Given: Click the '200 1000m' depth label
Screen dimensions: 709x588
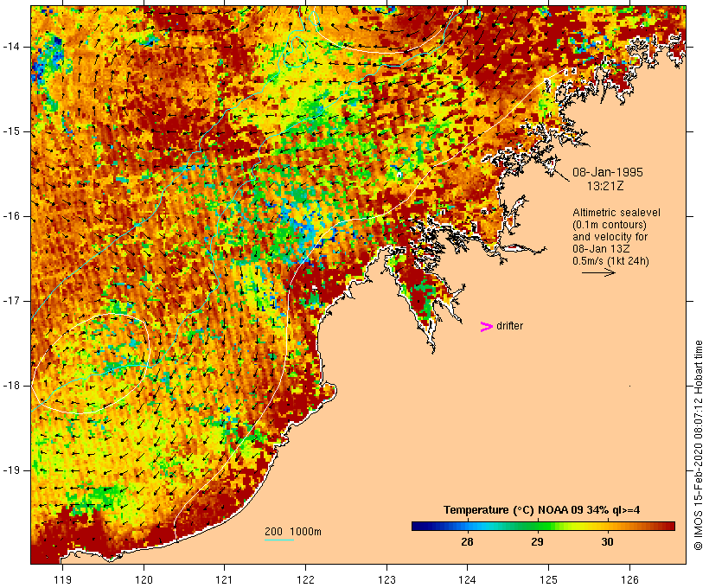Looking at the screenshot, I should coord(293,532).
